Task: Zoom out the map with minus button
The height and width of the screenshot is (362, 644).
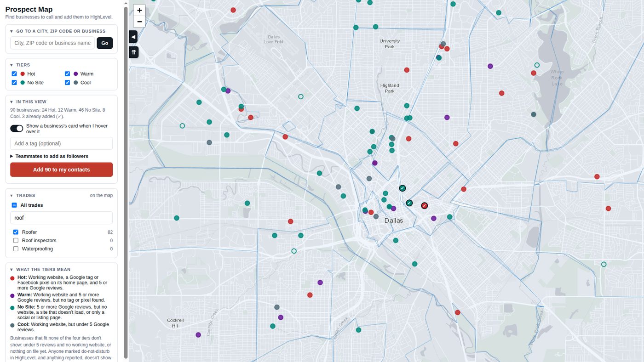Action: [139, 22]
